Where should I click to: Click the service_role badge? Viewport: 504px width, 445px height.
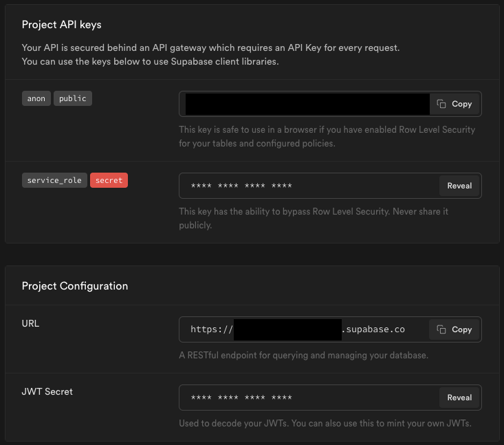click(54, 180)
